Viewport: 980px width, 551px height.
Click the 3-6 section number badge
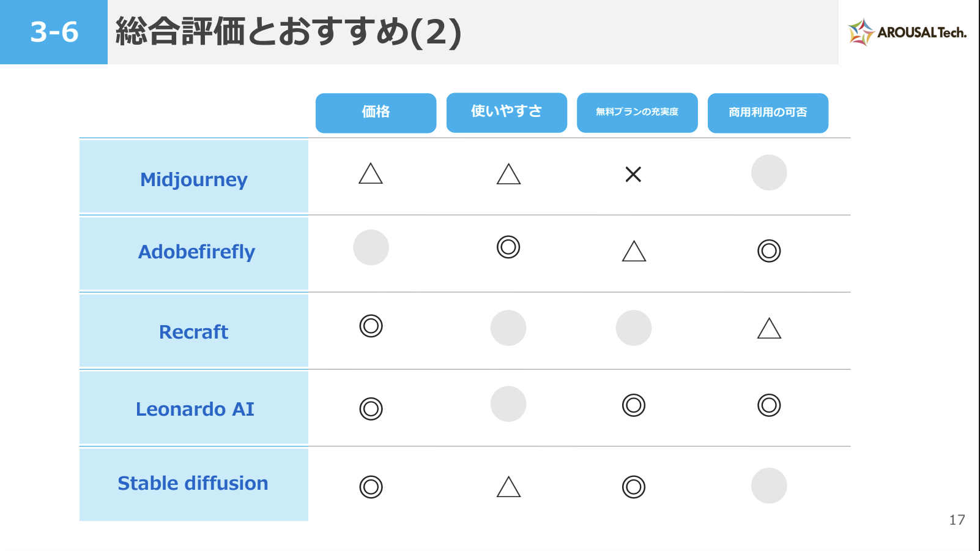click(x=54, y=32)
